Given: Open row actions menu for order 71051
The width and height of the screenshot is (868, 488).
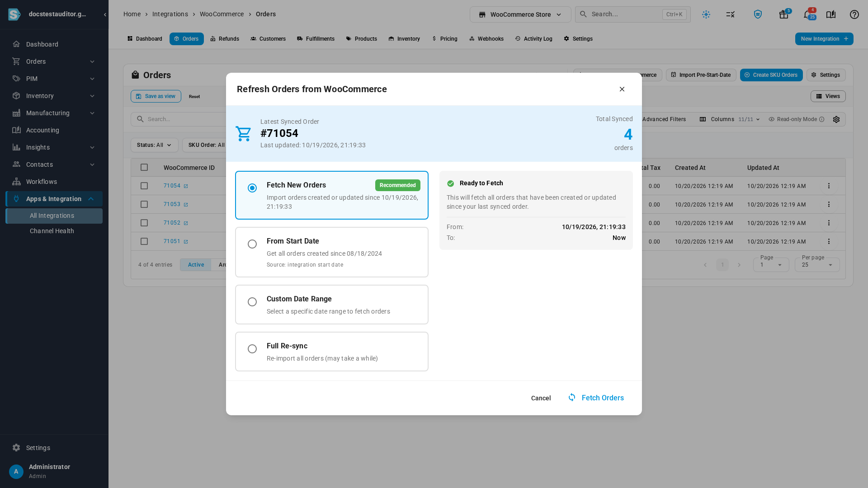Looking at the screenshot, I should [x=829, y=241].
